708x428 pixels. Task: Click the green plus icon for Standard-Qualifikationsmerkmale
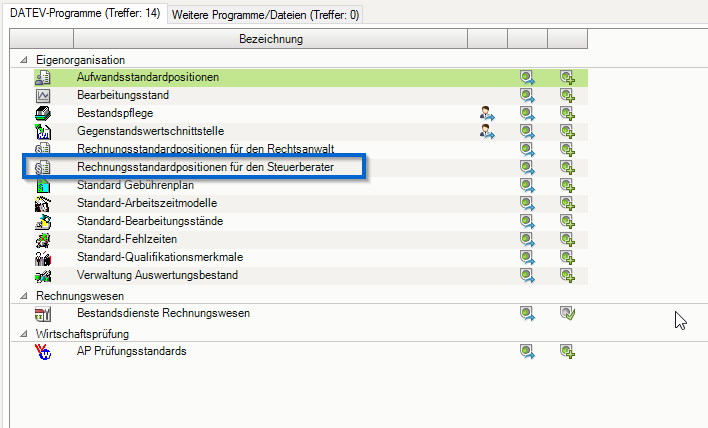[567, 258]
